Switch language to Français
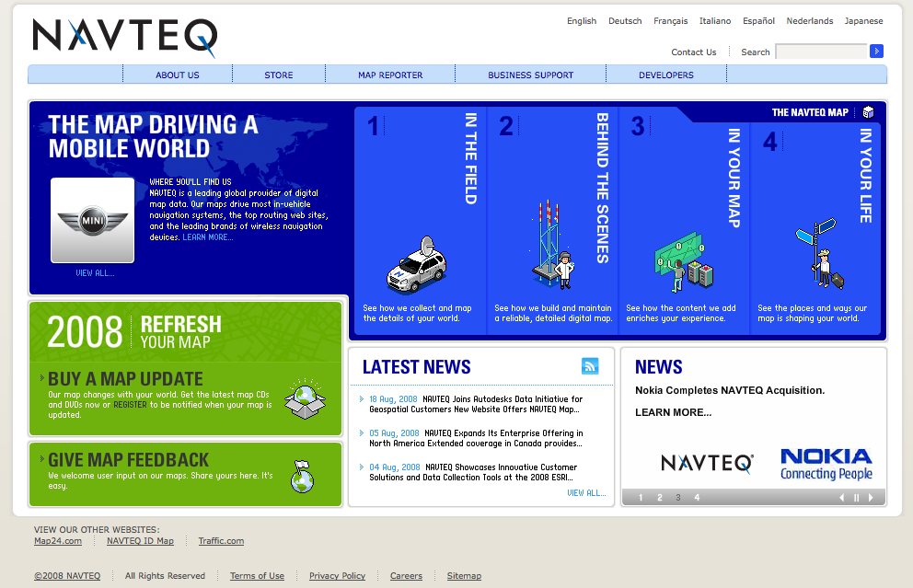 pyautogui.click(x=670, y=21)
